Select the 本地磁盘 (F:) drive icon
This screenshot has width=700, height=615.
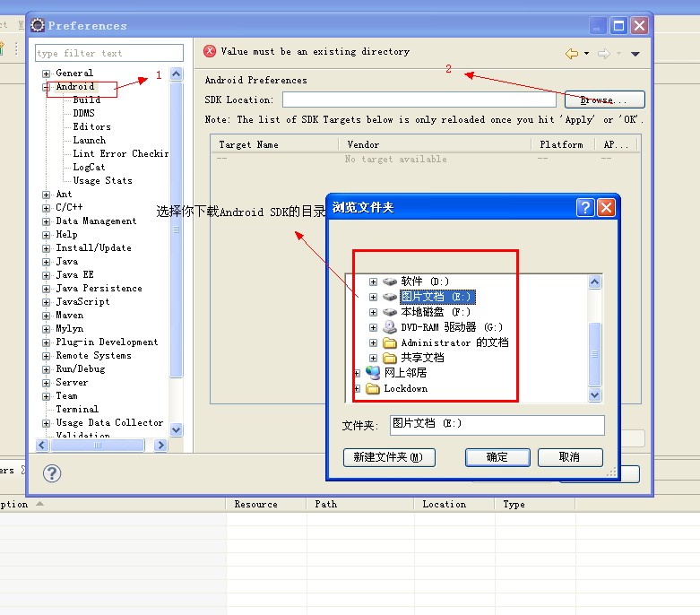[x=390, y=312]
